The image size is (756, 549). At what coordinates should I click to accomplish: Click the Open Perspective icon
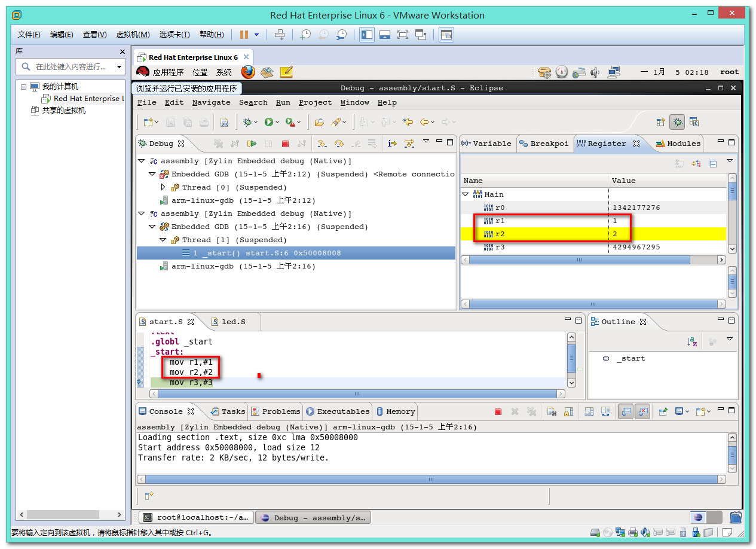tap(660, 122)
